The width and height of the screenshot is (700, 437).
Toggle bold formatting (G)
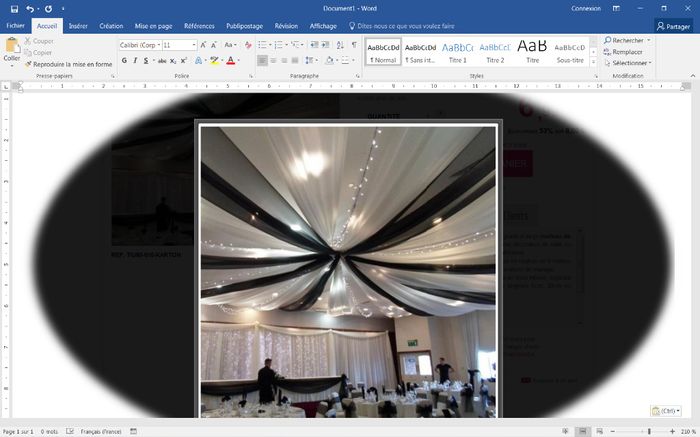coord(123,60)
